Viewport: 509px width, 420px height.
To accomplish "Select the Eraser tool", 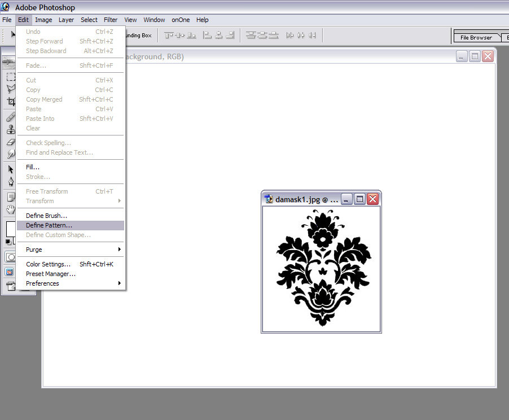I will 11,142.
